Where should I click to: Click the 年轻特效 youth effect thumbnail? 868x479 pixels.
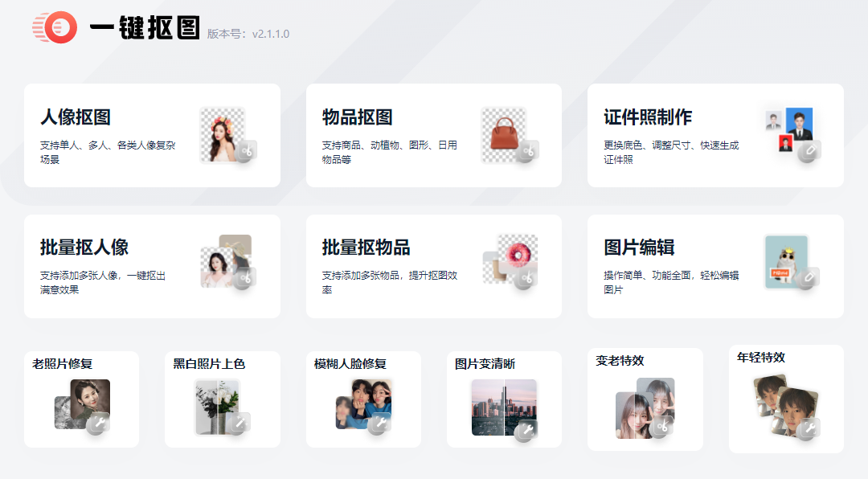[787, 407]
